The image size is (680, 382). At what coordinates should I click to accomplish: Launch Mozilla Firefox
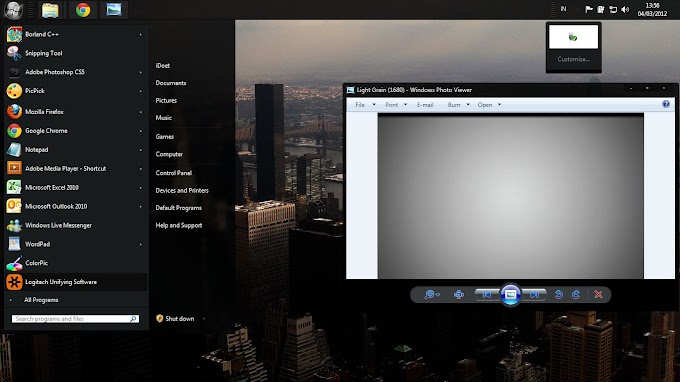(75, 111)
